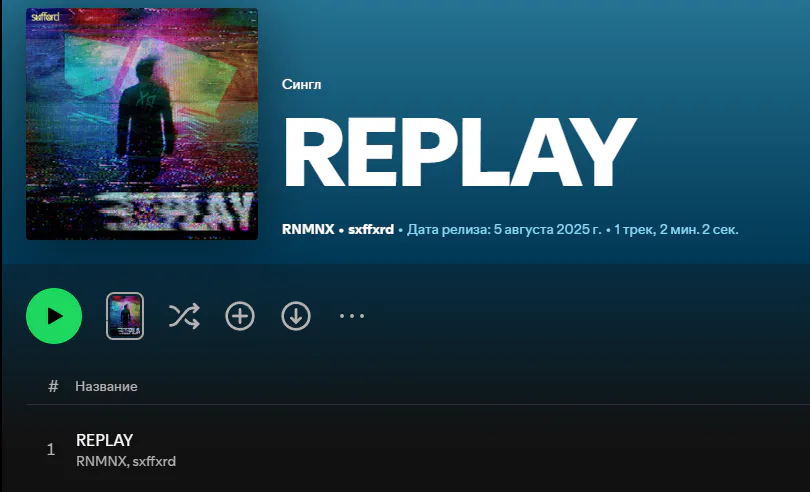This screenshot has width=810, height=492.
Task: Toggle shuffle mode for this release
Action: click(x=184, y=316)
